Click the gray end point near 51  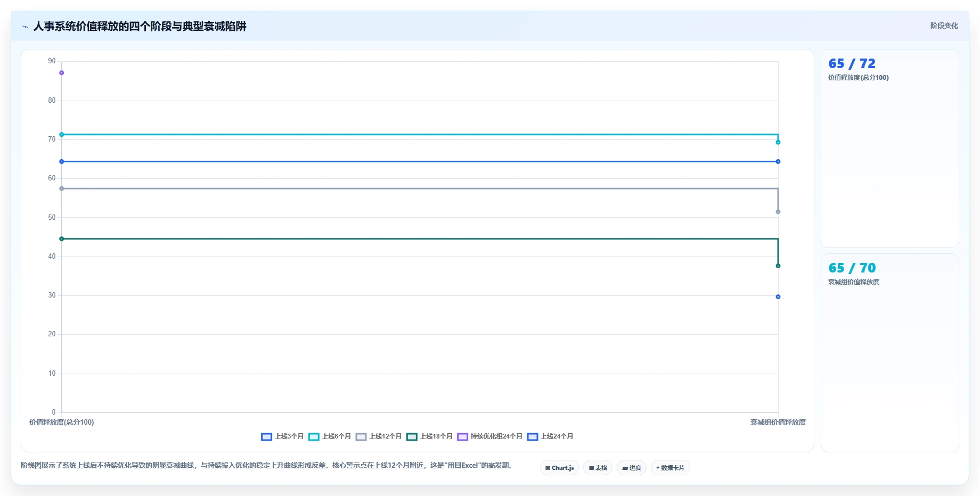click(778, 212)
